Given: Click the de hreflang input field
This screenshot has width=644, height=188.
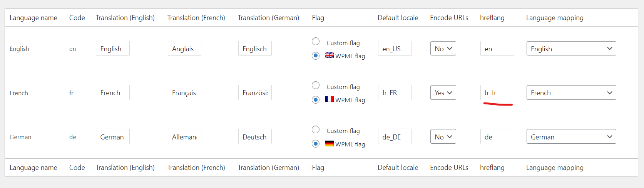Looking at the screenshot, I should 497,137.
